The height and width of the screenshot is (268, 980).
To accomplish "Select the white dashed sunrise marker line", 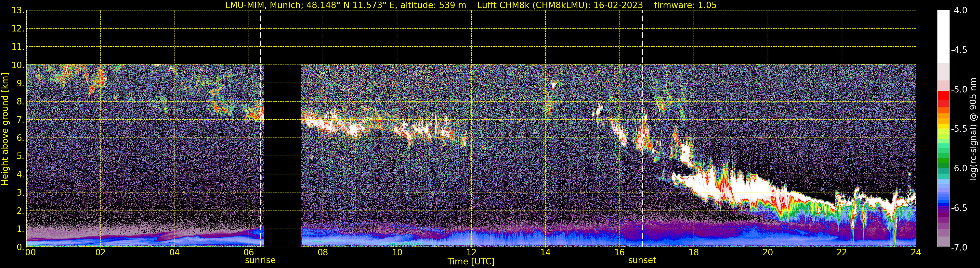I will pos(261,129).
